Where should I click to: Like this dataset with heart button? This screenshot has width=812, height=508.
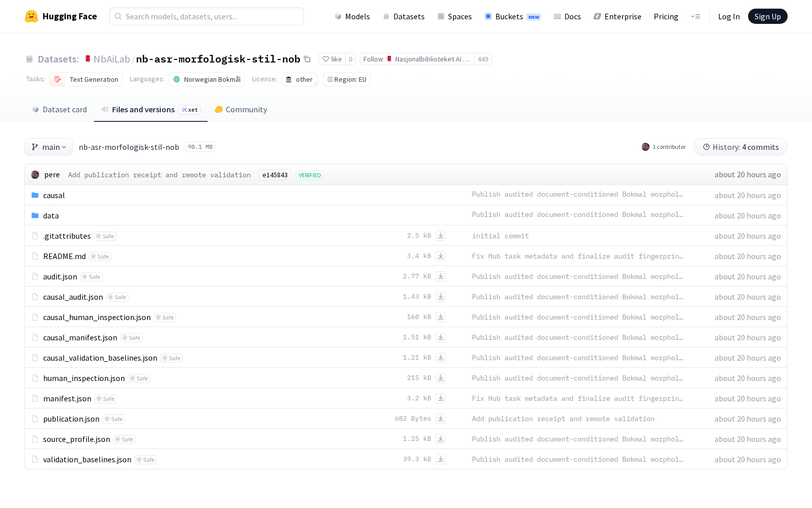click(x=332, y=59)
